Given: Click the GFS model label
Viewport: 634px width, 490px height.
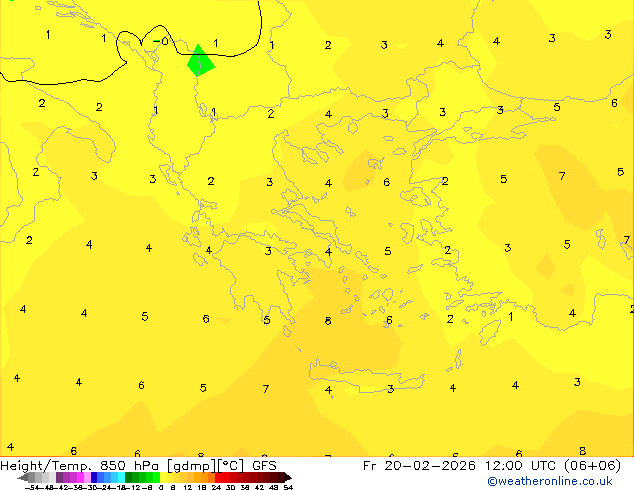Looking at the screenshot, I should pos(264,466).
